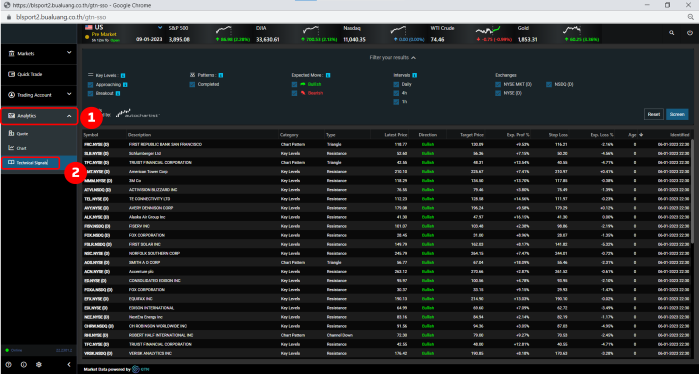Uncheck the NSDQ exchange checkbox
Screen dimensions: 699x374
[549, 84]
